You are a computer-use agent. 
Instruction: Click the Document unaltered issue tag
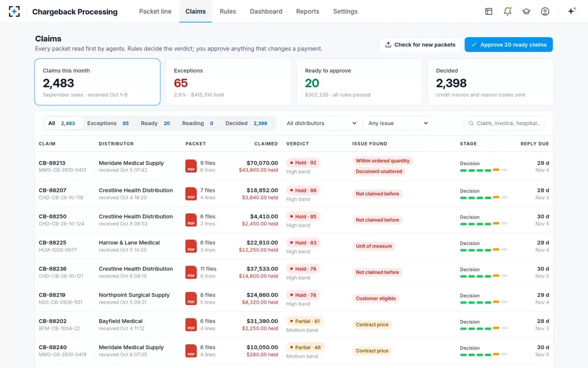[x=379, y=172]
